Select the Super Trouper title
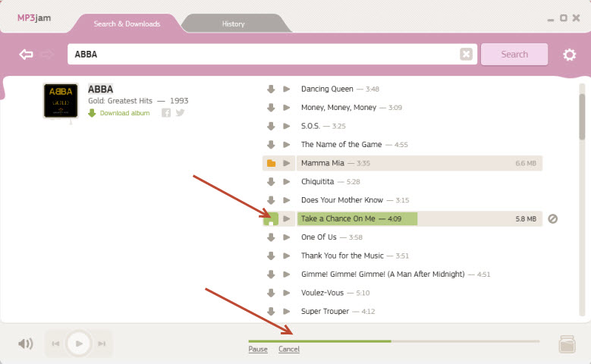591x364 pixels. pos(325,311)
